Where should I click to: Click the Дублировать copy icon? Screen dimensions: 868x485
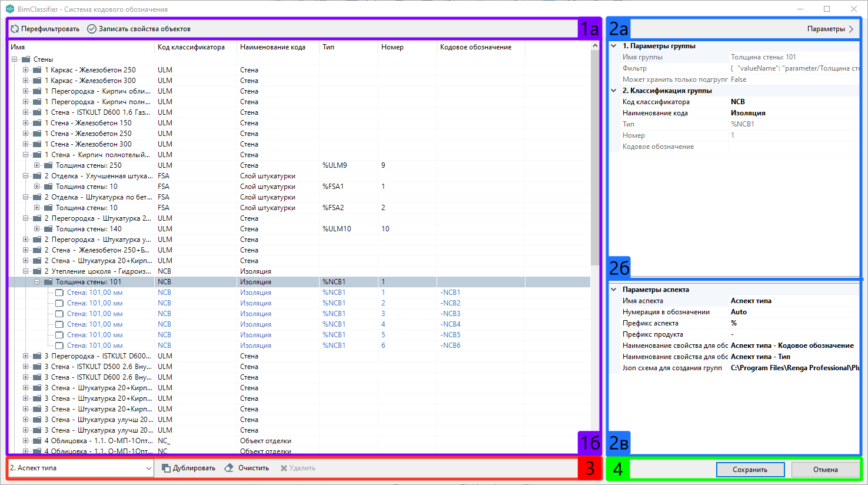(x=166, y=468)
